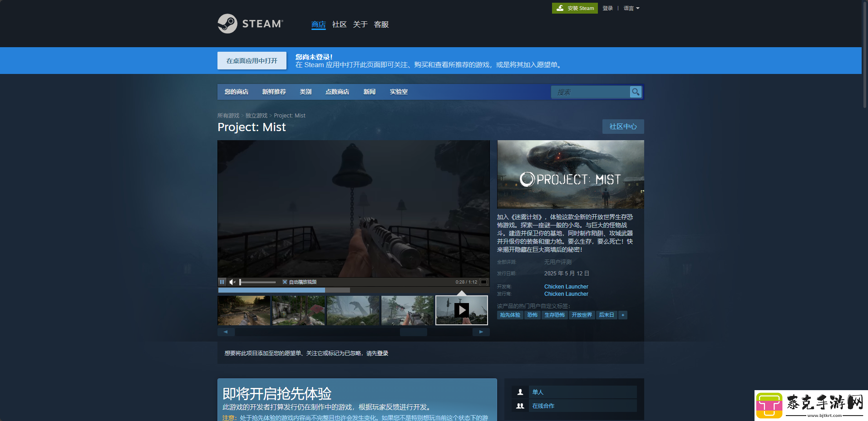Screen dimensions: 868x421
Task: Pause the trailer video
Action: 222,282
